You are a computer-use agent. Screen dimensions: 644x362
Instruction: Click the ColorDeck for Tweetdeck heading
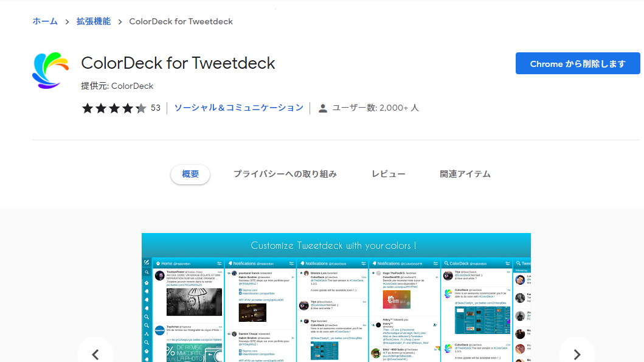click(x=178, y=63)
